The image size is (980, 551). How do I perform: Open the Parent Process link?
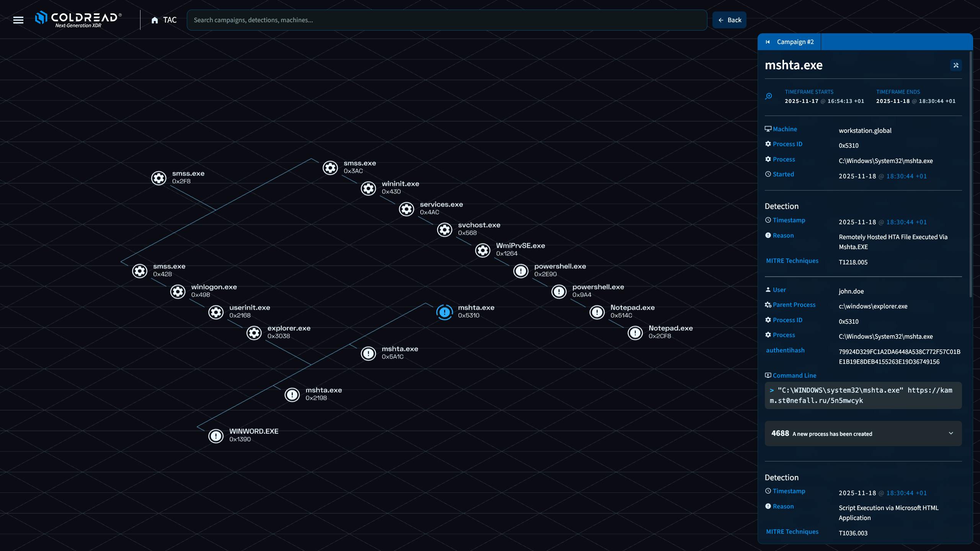[x=794, y=305]
